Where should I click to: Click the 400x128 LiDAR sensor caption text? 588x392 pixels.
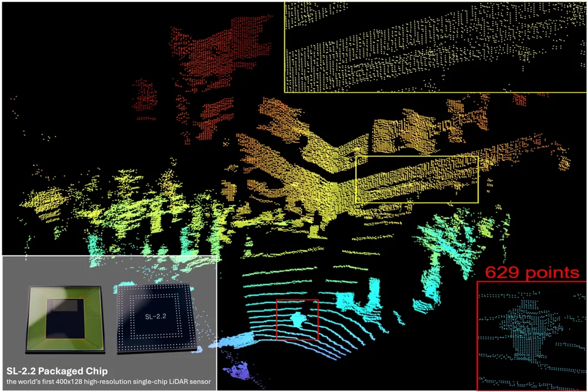109,383
